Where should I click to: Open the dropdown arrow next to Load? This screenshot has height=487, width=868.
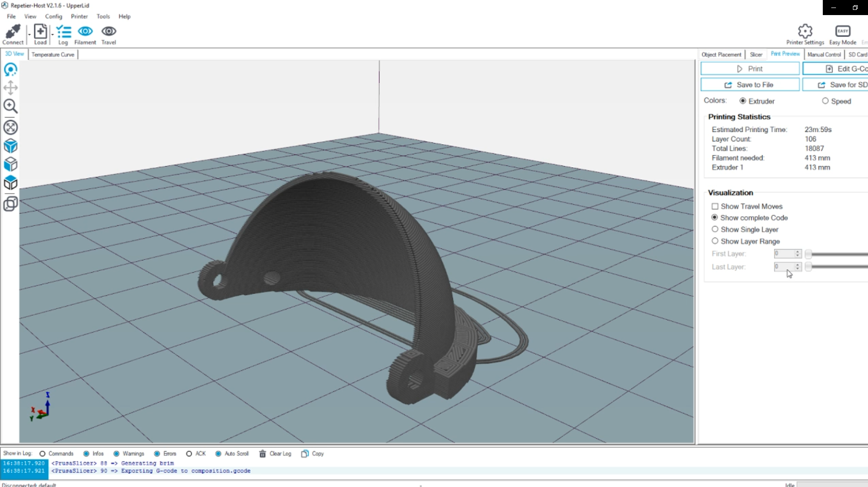[52, 34]
